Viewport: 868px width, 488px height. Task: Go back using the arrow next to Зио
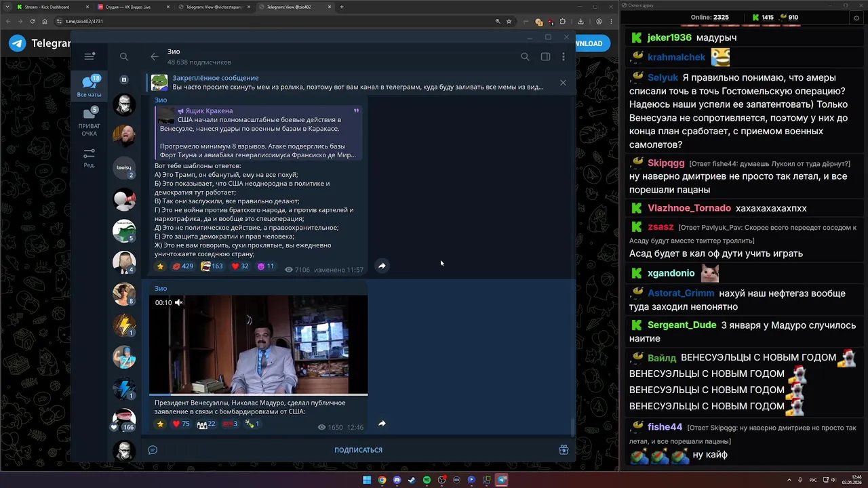tap(154, 57)
